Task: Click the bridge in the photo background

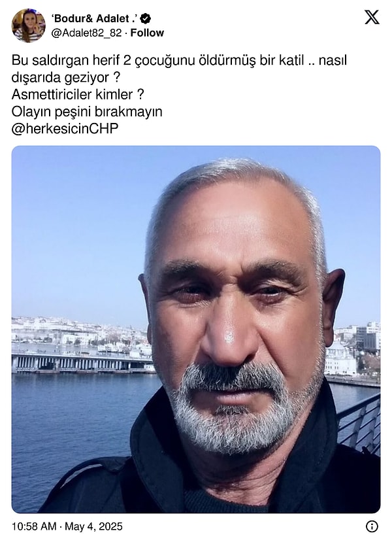Action: click(x=83, y=363)
